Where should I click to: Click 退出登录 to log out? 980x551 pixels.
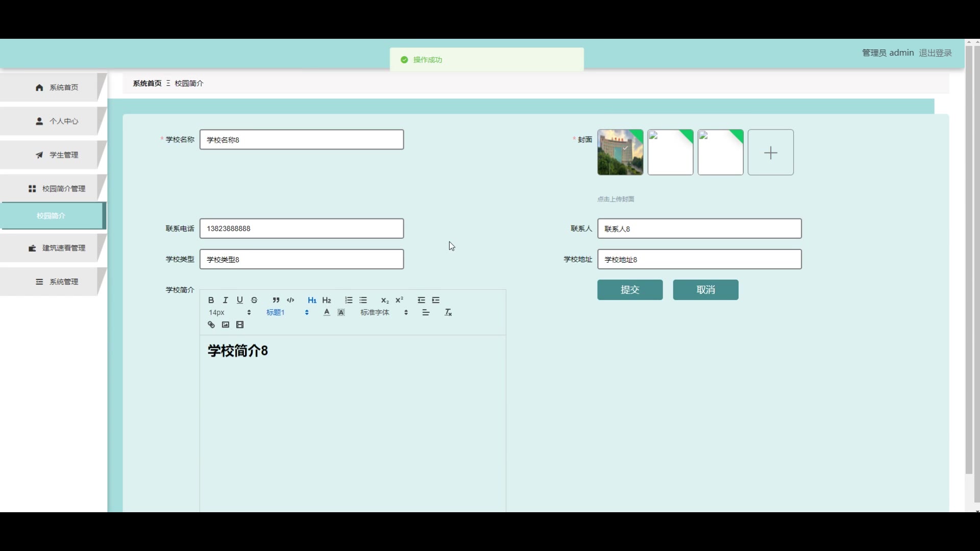click(x=935, y=53)
